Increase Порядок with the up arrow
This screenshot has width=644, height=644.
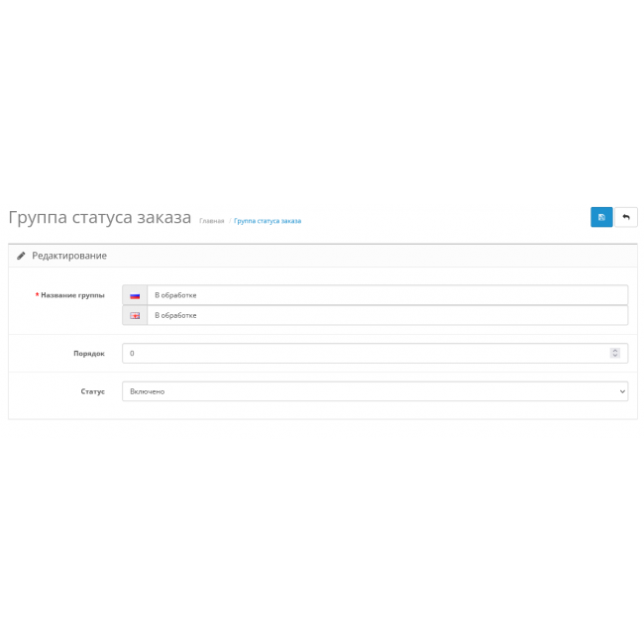click(615, 350)
